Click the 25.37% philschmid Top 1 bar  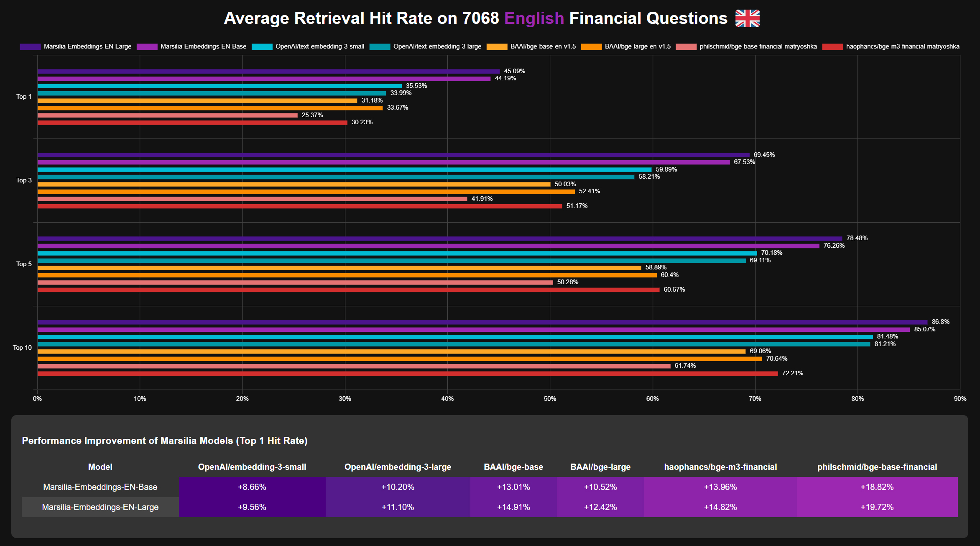click(167, 115)
